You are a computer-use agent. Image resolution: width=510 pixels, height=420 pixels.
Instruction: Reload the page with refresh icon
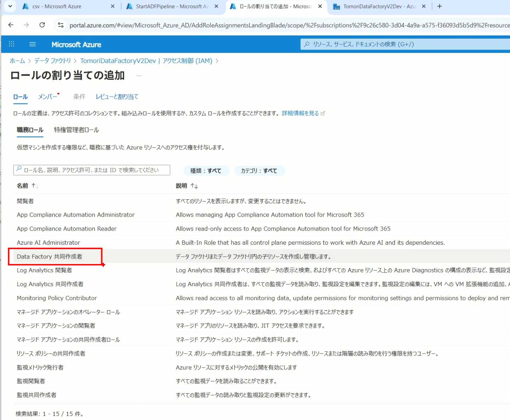coord(42,25)
